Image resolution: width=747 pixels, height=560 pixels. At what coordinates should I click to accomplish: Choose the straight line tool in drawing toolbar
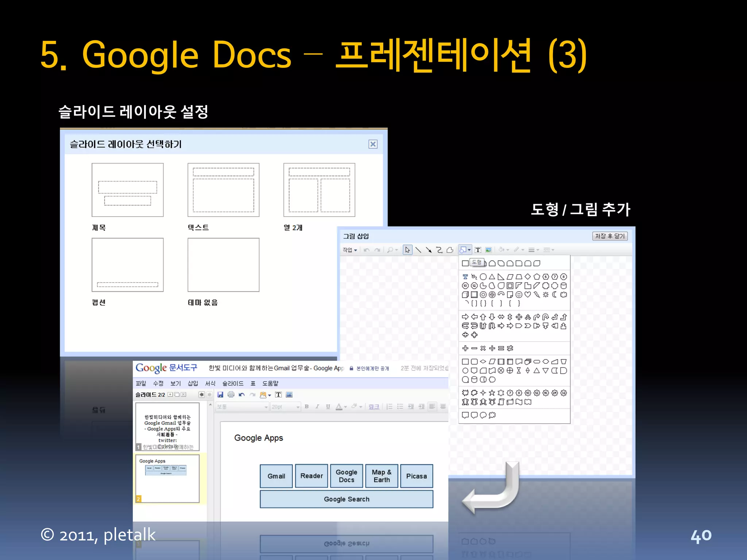coord(418,250)
